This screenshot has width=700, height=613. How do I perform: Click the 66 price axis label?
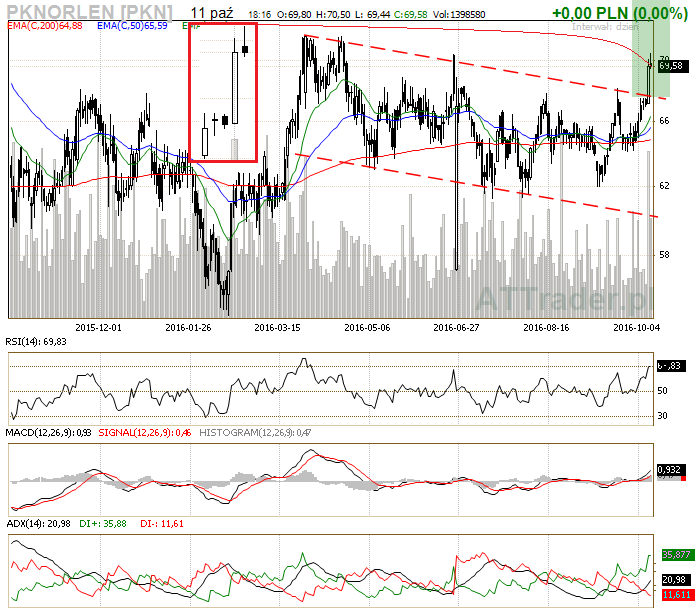tap(664, 121)
